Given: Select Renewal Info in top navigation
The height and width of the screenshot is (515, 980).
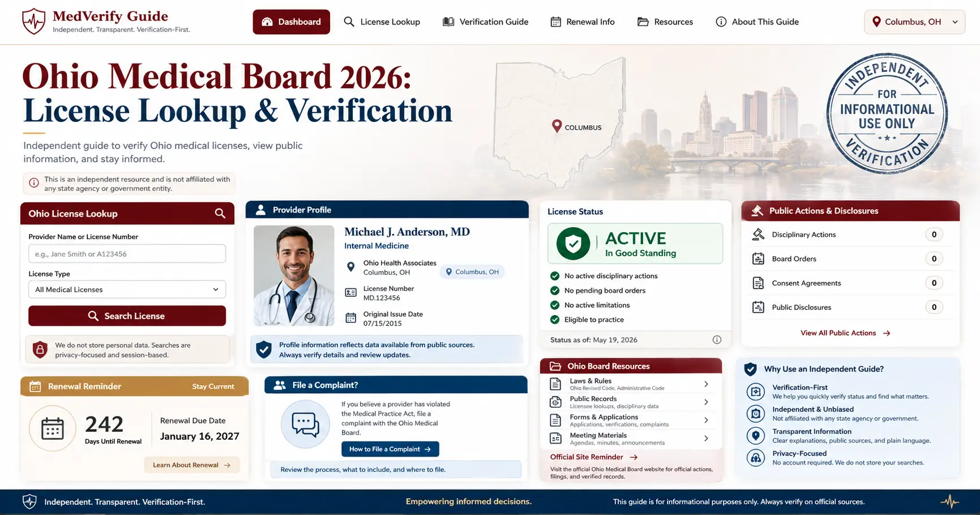Looking at the screenshot, I should point(583,22).
